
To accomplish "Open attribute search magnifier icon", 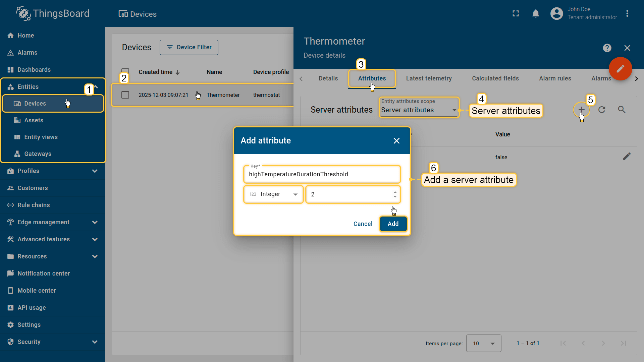I will click(x=622, y=110).
